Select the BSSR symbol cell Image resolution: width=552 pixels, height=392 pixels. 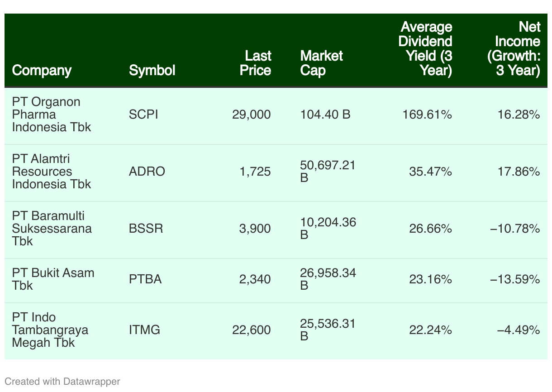point(146,228)
